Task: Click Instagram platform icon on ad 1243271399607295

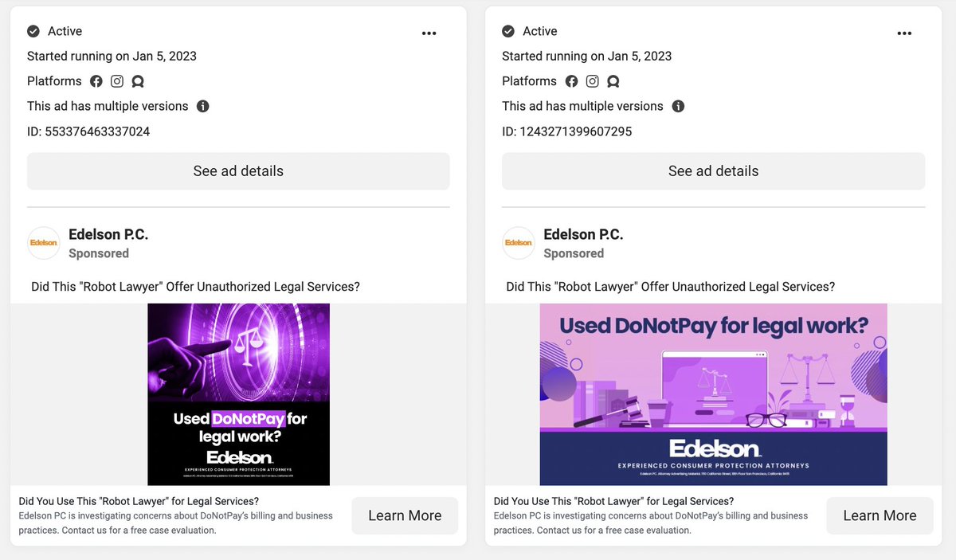Action: (592, 81)
